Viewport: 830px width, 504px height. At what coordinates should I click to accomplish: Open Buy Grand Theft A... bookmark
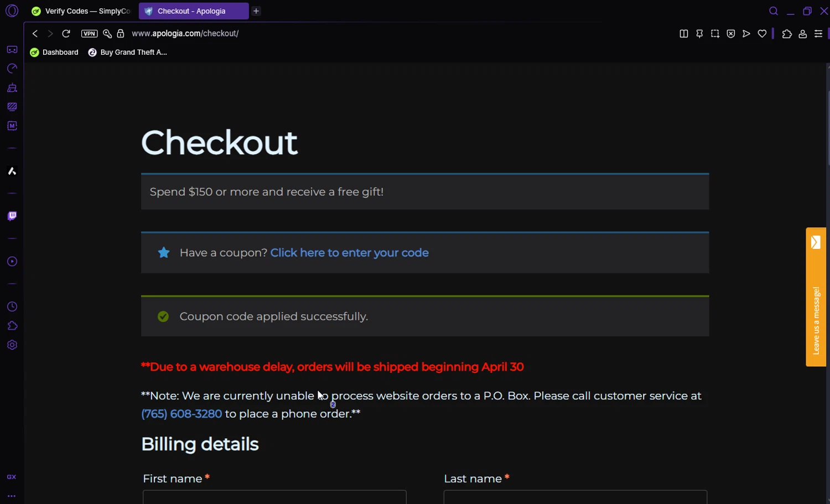click(x=128, y=53)
